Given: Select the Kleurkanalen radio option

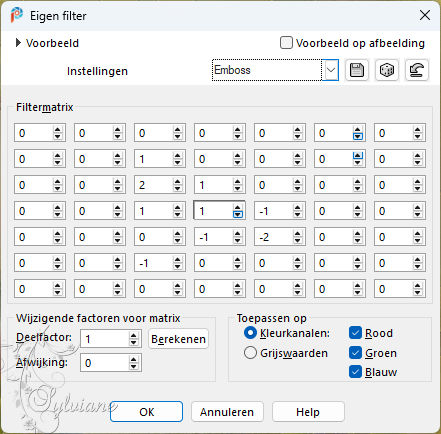Looking at the screenshot, I should 250,333.
